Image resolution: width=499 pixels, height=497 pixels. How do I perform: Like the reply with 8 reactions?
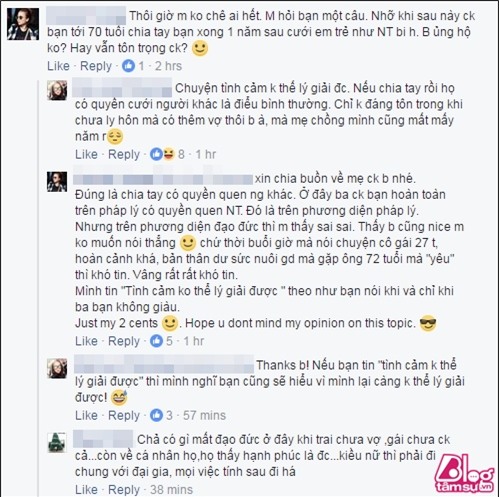click(x=86, y=154)
